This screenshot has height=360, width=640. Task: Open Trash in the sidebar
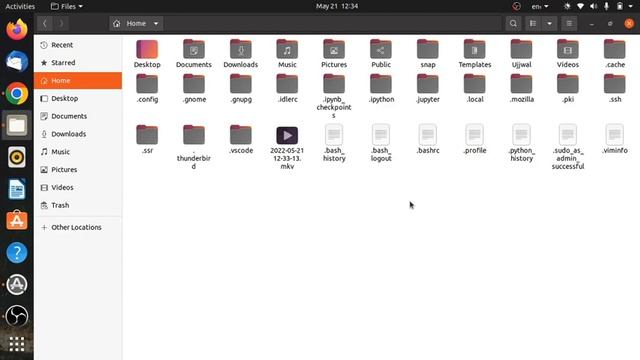[78, 205]
